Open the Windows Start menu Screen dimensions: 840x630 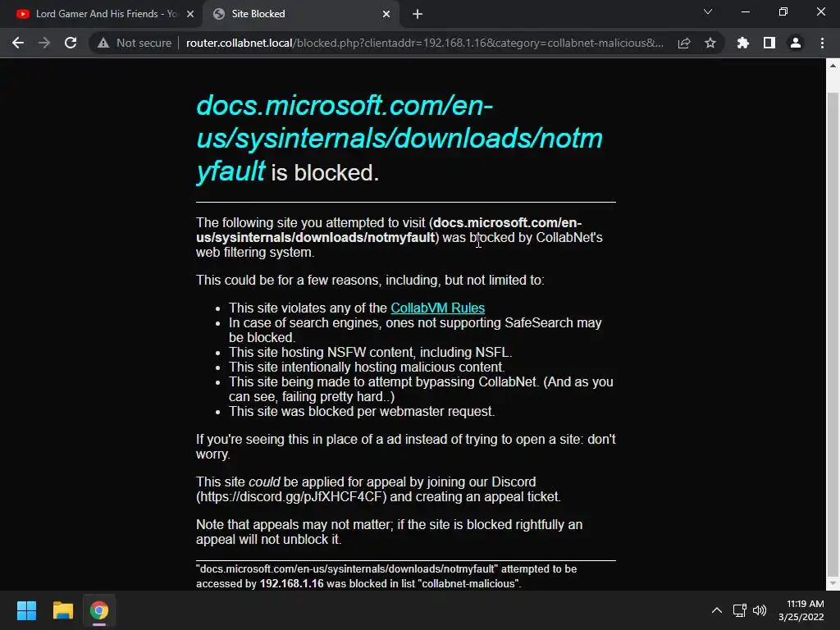(26, 610)
